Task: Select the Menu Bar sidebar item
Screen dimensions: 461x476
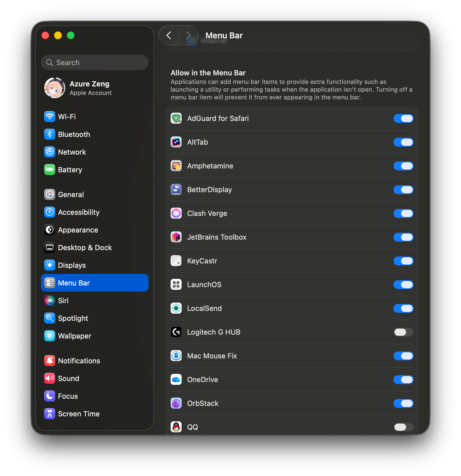Action: pyautogui.click(x=95, y=283)
